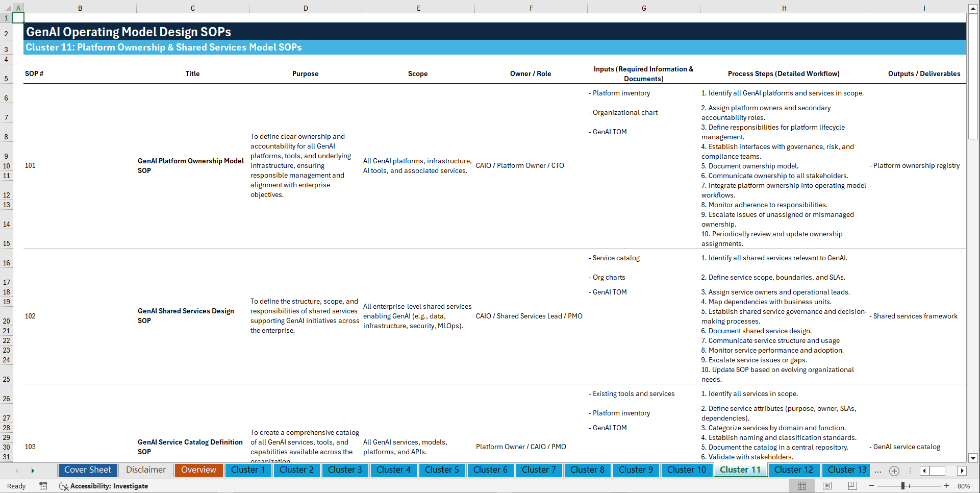Zoom in using the plus icon
The height and width of the screenshot is (493, 980).
[x=947, y=486]
